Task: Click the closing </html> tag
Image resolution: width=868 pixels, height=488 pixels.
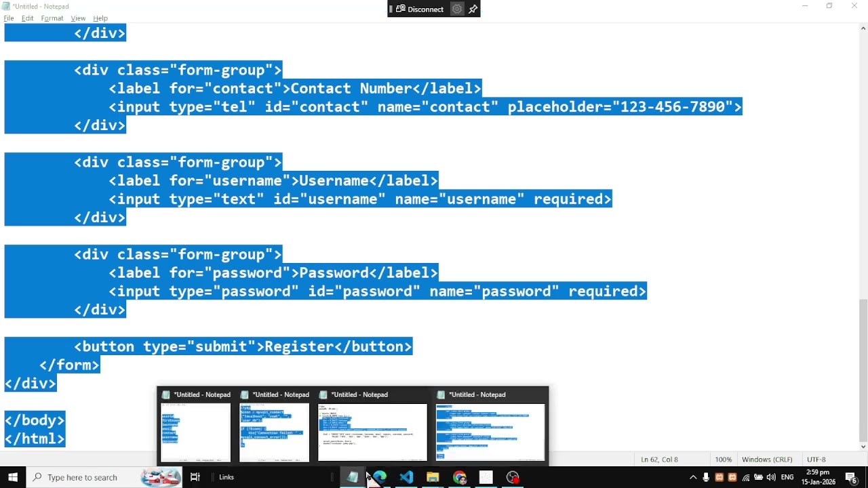Action: [x=35, y=439]
